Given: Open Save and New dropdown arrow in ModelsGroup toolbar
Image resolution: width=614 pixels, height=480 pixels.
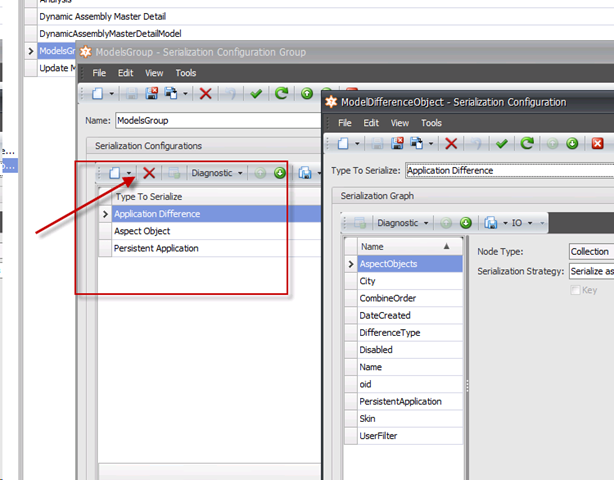Looking at the screenshot, I should coord(185,94).
